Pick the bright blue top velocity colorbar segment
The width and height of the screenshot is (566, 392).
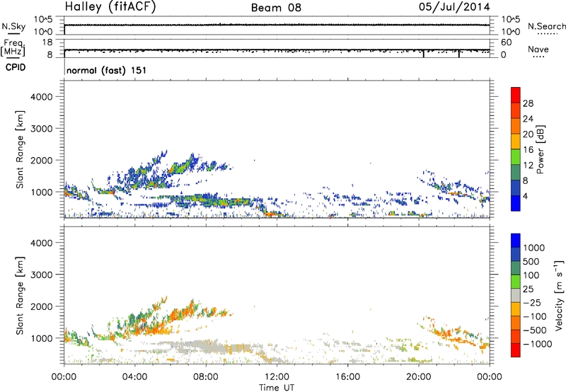516,241
